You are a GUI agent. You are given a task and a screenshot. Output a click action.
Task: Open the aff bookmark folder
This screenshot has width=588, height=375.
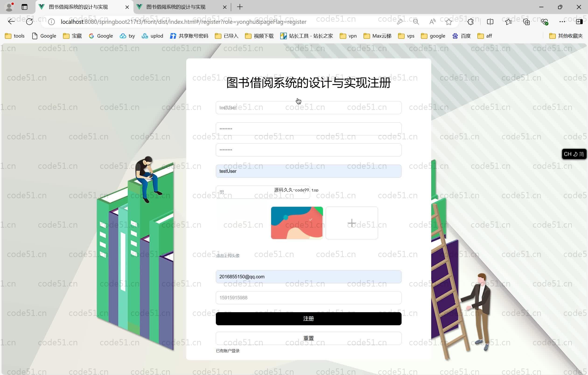[x=484, y=36]
